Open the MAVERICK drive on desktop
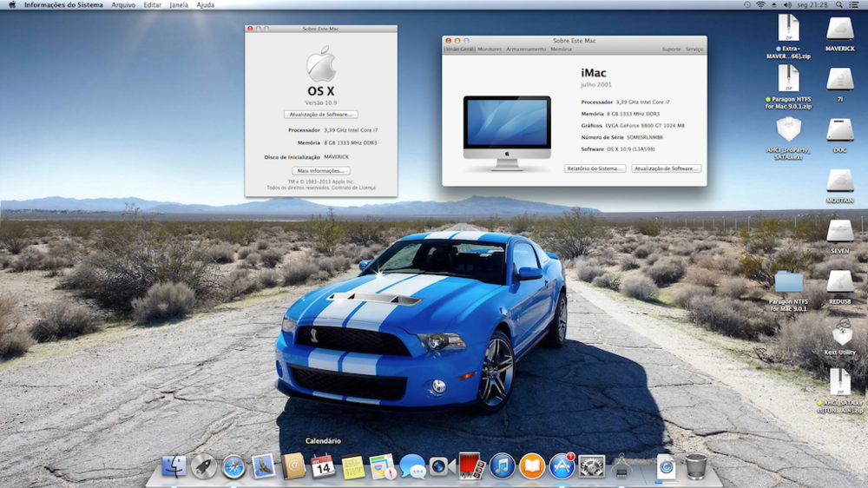The width and height of the screenshot is (868, 488). click(x=839, y=33)
